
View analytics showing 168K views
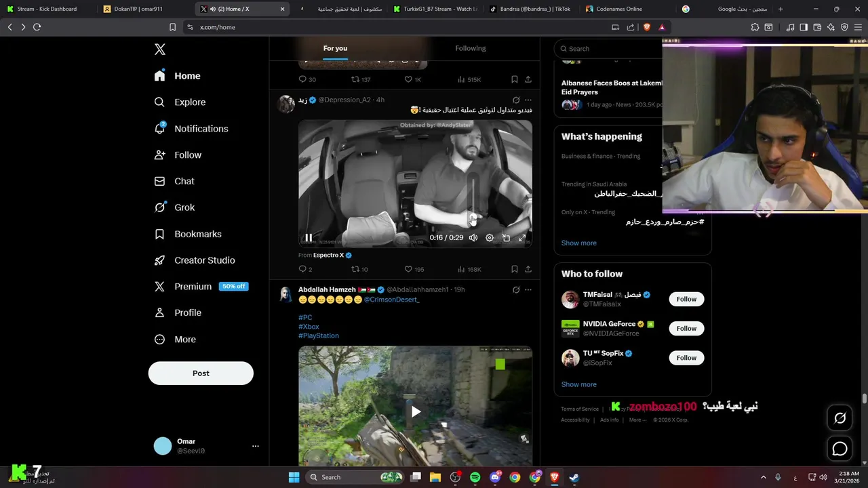[469, 269]
